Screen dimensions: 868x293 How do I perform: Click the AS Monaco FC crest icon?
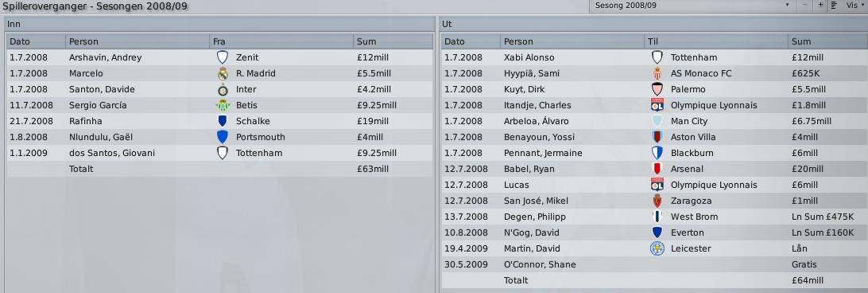[657, 73]
